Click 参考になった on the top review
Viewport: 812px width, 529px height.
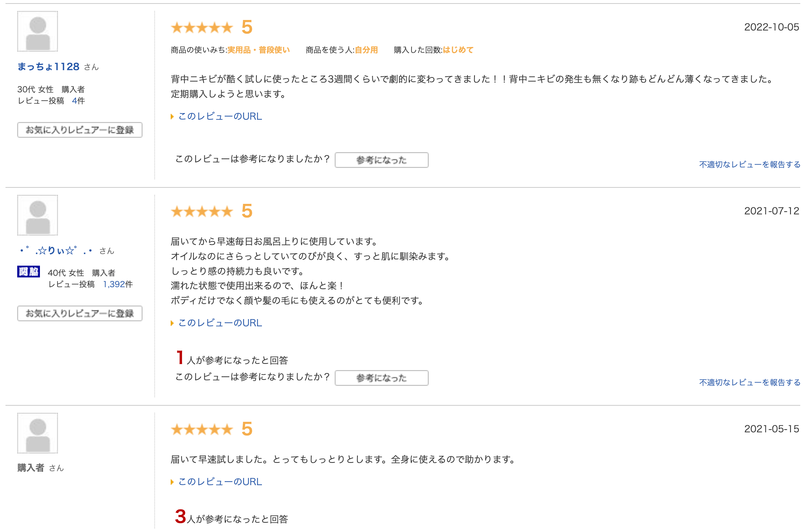click(381, 160)
